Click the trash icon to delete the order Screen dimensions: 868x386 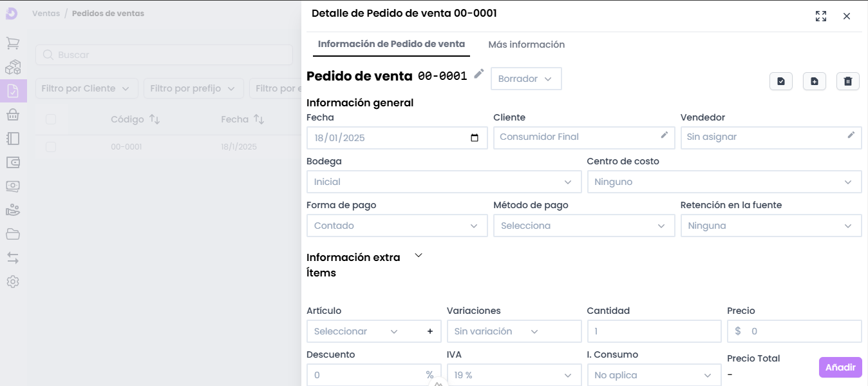pyautogui.click(x=847, y=81)
